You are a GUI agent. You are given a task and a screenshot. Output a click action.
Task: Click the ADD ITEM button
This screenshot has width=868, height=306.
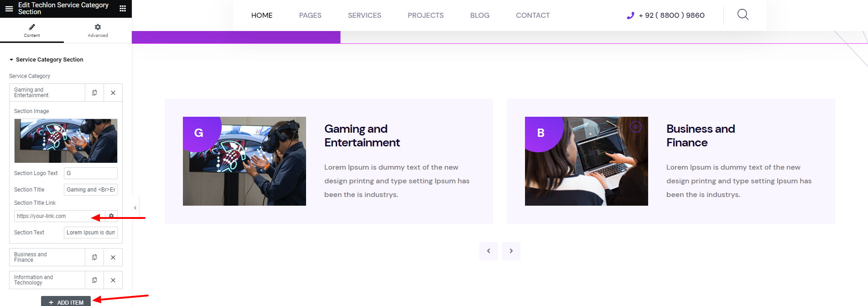pyautogui.click(x=66, y=301)
